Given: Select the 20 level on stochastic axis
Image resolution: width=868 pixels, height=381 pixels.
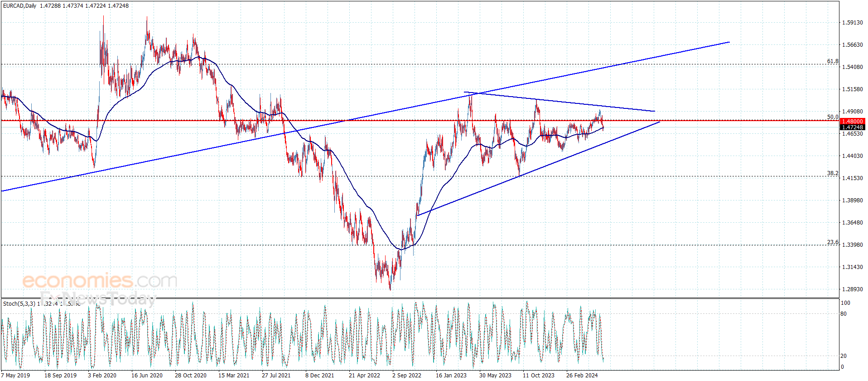Looking at the screenshot, I should (x=844, y=356).
